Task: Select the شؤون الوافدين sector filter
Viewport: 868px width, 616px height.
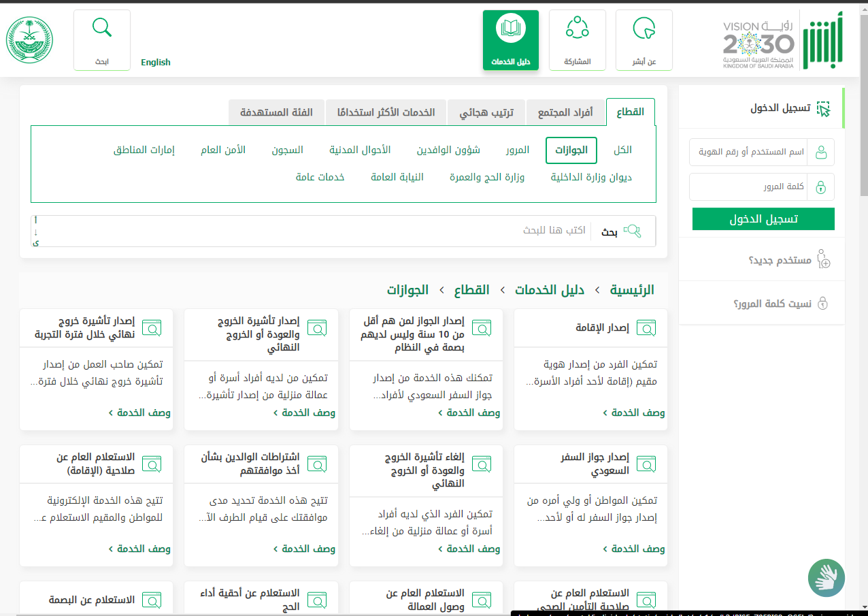Action: (x=448, y=150)
